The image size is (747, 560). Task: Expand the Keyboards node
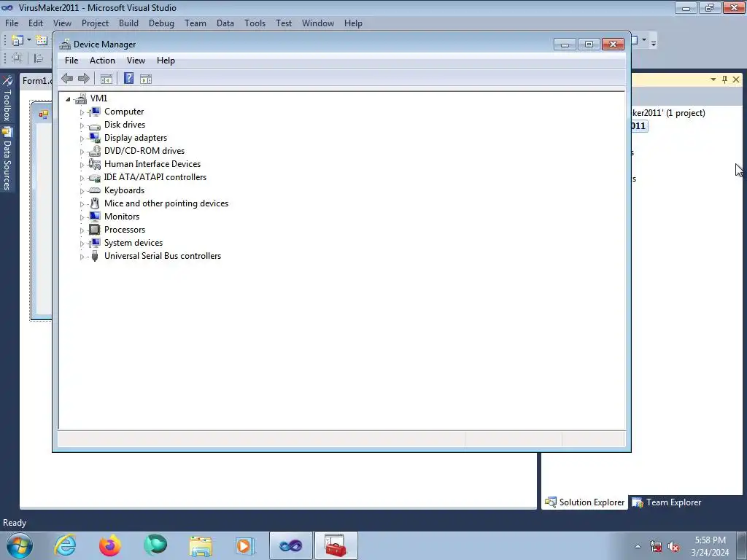82,191
